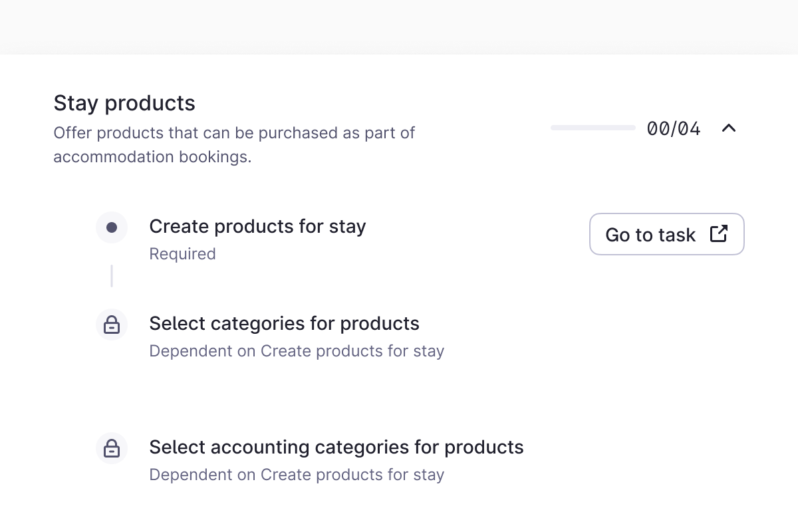The height and width of the screenshot is (532, 798).
Task: Collapse the Stay products section chevron
Action: coord(729,128)
